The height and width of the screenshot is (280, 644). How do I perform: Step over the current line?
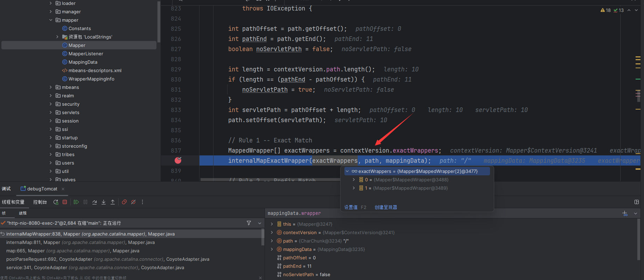pyautogui.click(x=94, y=202)
